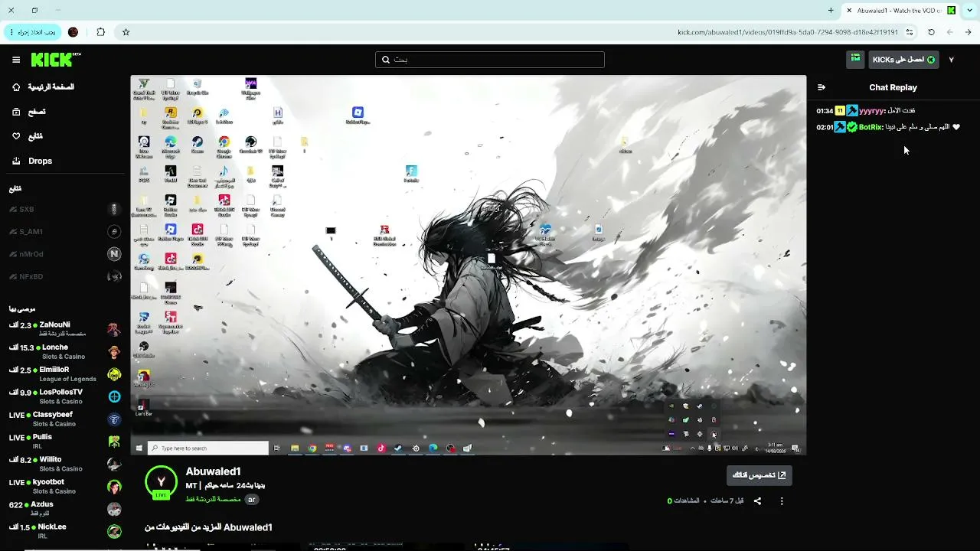This screenshot has width=980, height=551.
Task: Select the Abuwaled1 VOD browser tab
Action: pyautogui.click(x=901, y=11)
